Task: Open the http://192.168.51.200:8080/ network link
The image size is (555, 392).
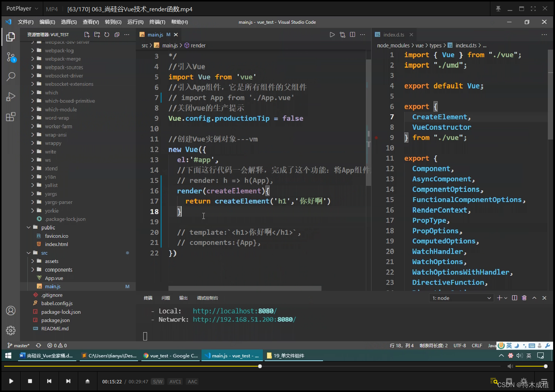Action: (244, 319)
